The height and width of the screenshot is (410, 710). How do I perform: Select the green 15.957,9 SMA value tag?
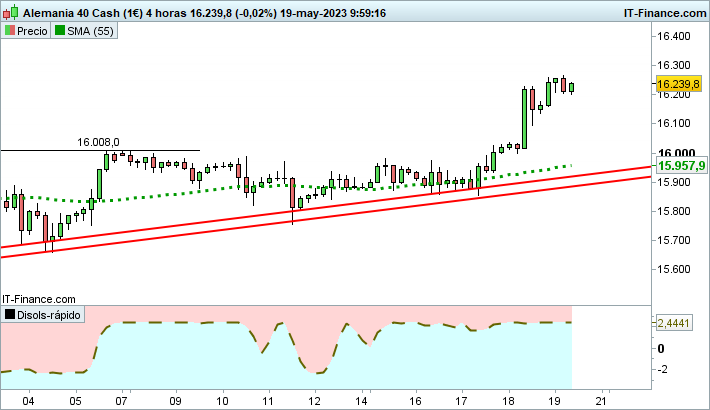coord(681,165)
